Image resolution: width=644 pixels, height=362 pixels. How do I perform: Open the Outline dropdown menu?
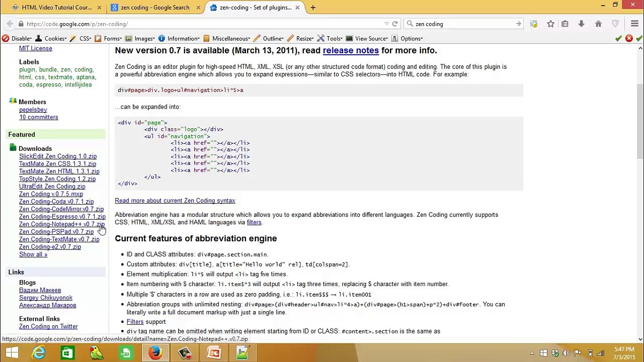270,38
